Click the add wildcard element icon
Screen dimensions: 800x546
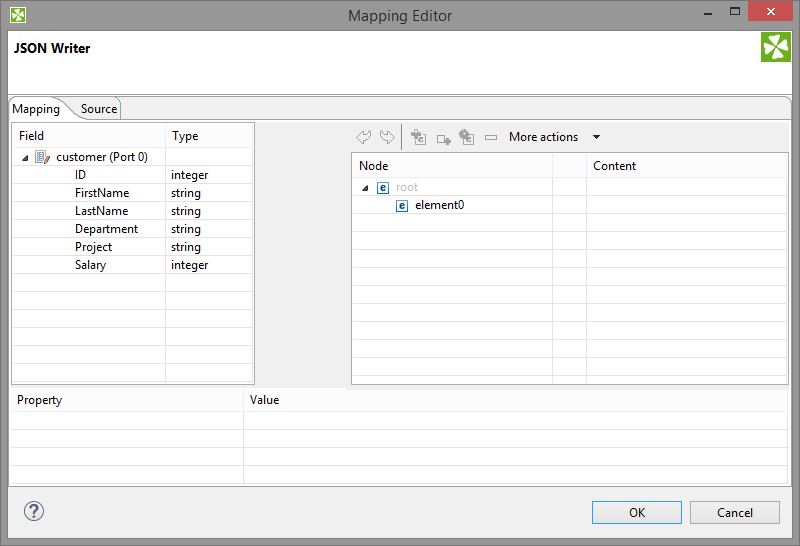click(x=466, y=137)
